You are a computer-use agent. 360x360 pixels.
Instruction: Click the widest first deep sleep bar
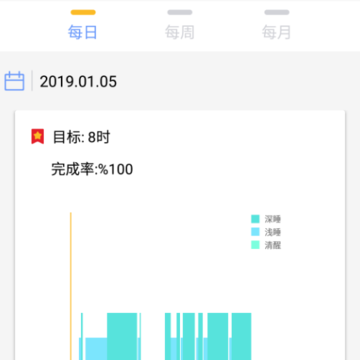pos(122,336)
